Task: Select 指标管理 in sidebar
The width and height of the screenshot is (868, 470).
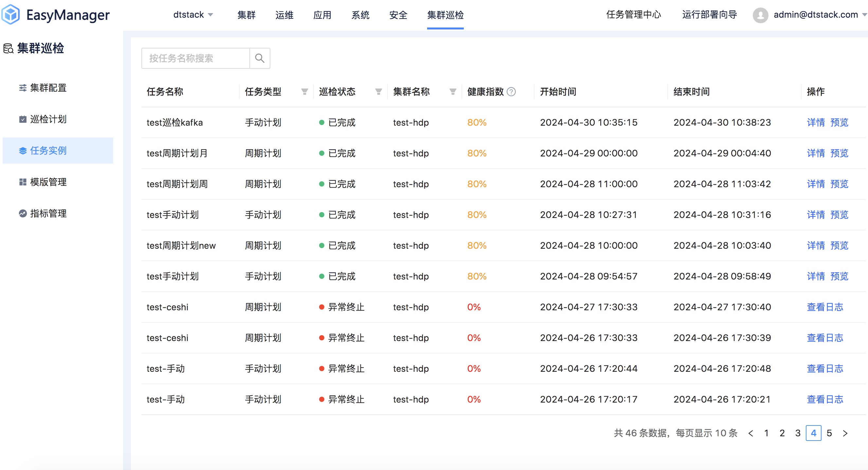Action: point(58,213)
